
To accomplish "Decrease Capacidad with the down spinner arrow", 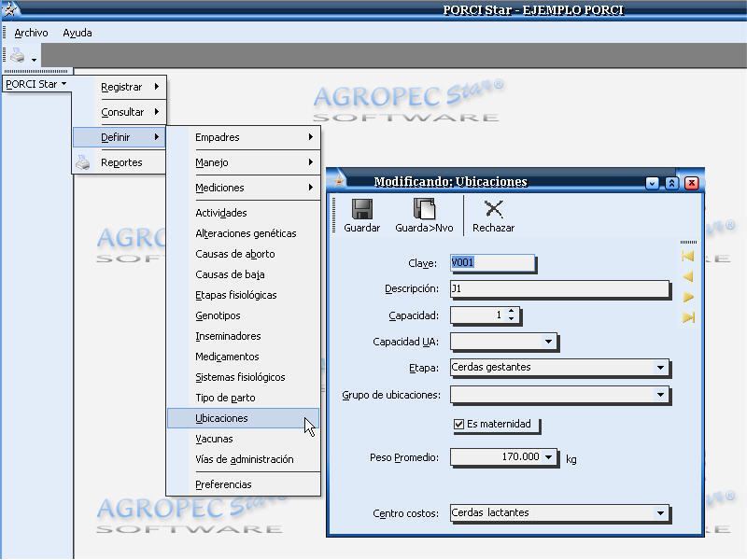I will tap(511, 318).
